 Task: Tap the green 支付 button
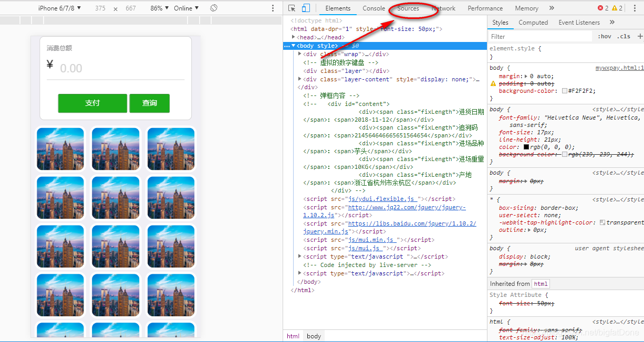point(92,103)
